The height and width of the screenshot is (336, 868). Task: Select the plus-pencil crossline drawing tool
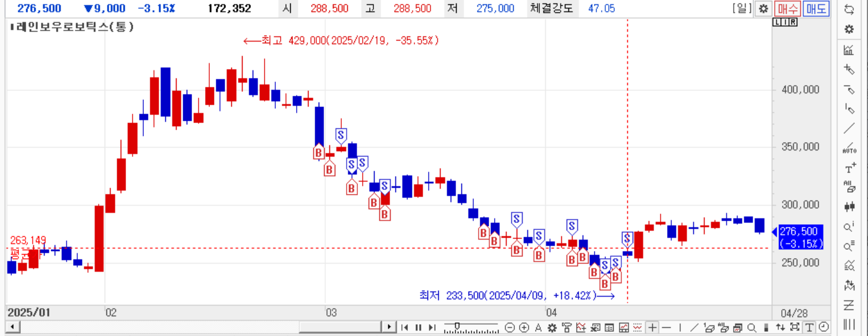pos(850,70)
